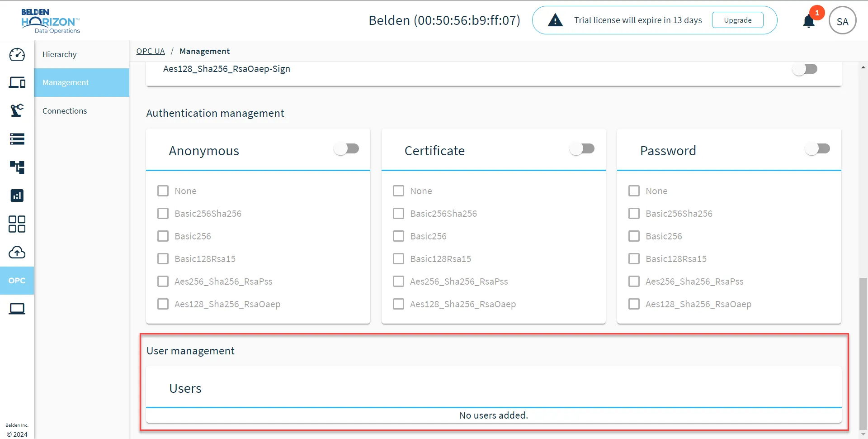Screen dimensions: 868x439
Task: Select the Management menu item
Action: point(81,82)
